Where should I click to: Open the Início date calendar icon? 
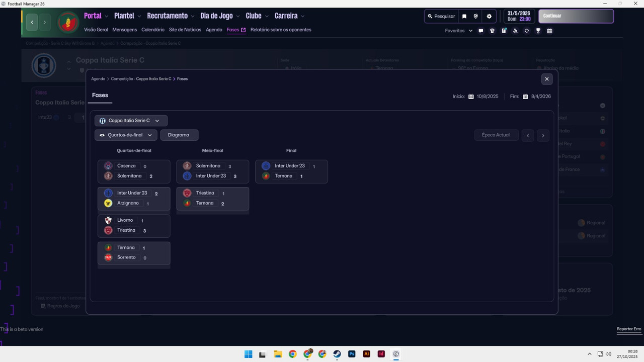471,97
